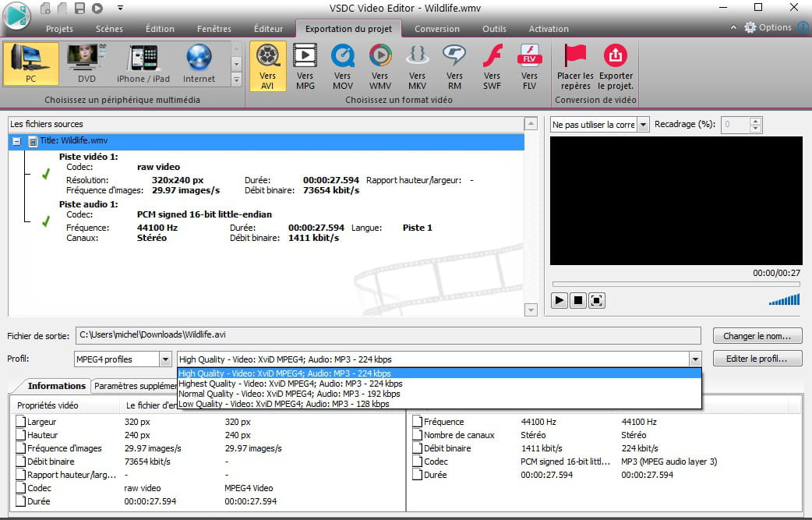Select Vers WMV video format
The image size is (812, 520).
(x=380, y=66)
